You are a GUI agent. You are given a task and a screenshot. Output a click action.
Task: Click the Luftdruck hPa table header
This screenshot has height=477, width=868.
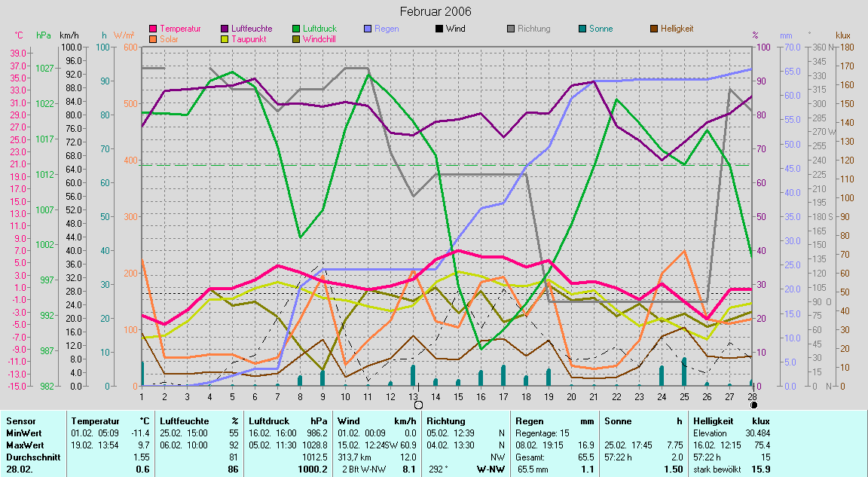click(288, 421)
